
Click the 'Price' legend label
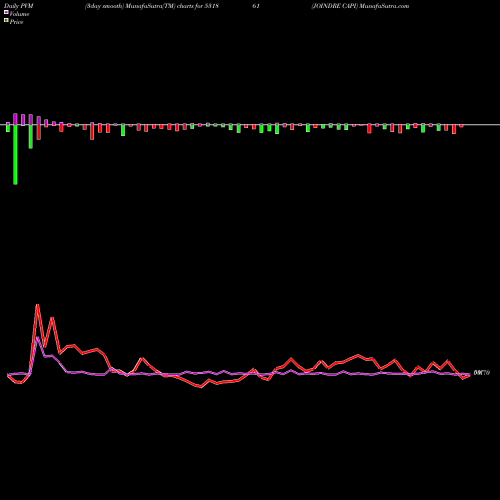[x=16, y=22]
